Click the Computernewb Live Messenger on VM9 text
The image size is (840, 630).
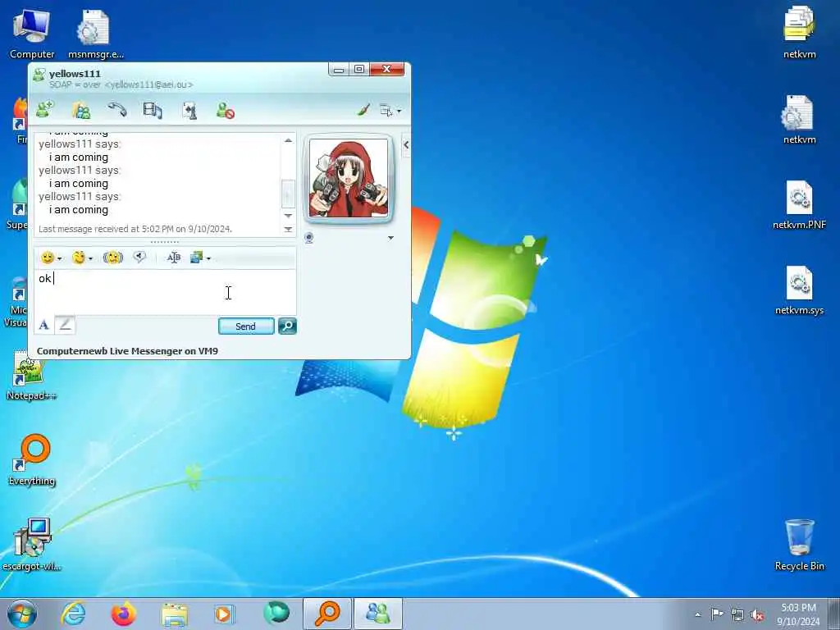tap(127, 351)
